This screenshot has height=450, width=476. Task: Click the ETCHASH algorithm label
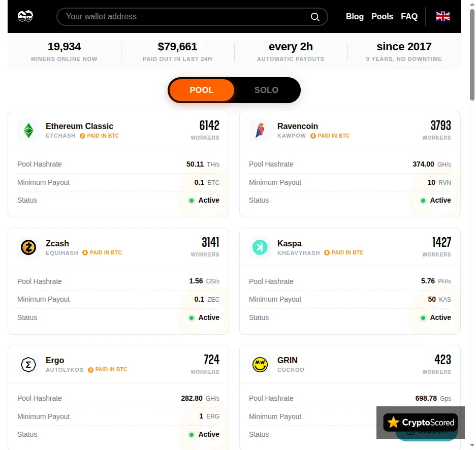(60, 136)
